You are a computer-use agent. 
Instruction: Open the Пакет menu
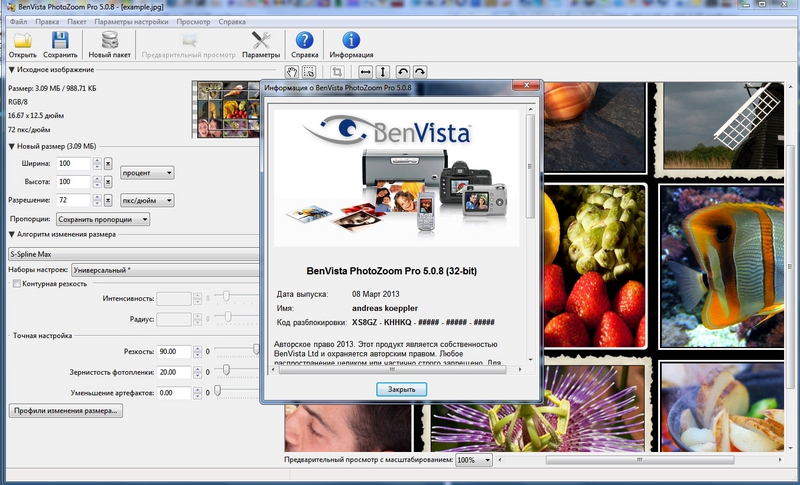tap(77, 22)
